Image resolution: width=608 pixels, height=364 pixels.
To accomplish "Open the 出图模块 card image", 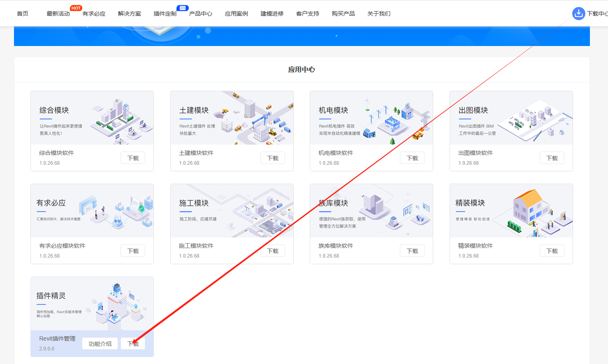I will 511,118.
